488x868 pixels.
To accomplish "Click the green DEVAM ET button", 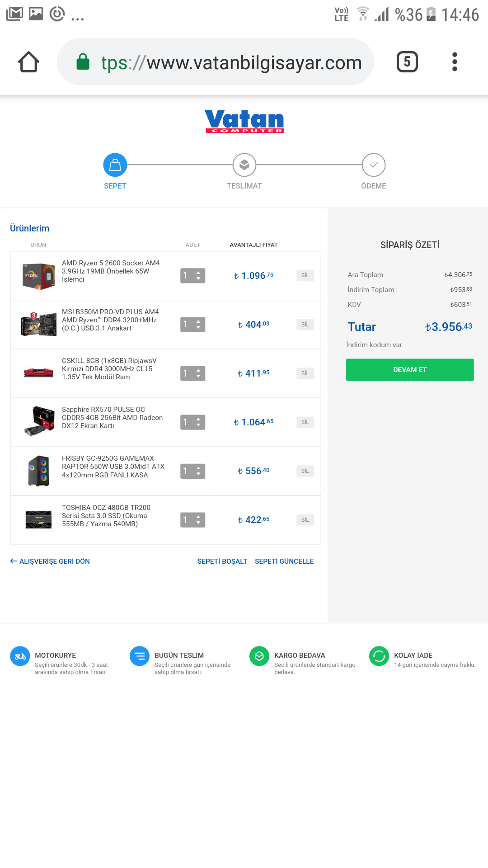I will (x=410, y=370).
